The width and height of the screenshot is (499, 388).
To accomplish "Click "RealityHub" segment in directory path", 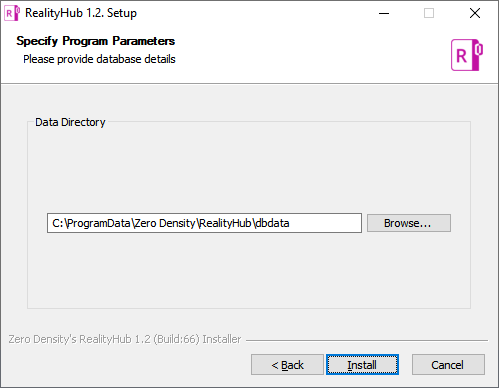I will (x=226, y=223).
